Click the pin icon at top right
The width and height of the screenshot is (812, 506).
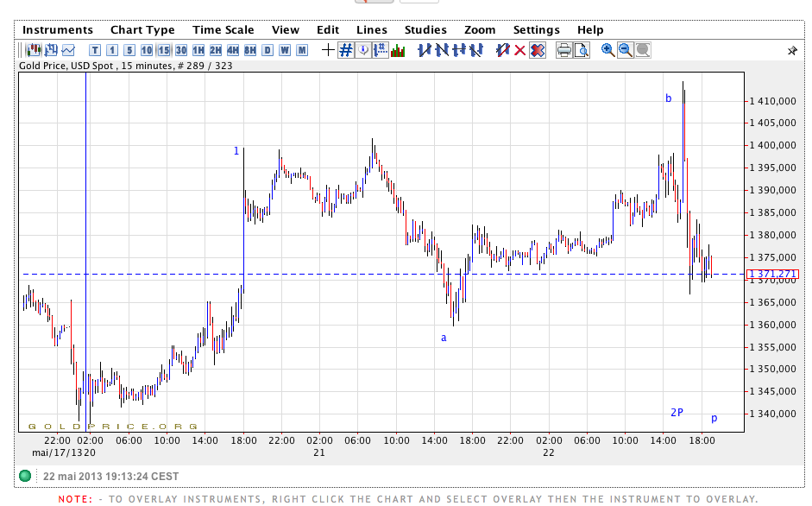tap(792, 51)
